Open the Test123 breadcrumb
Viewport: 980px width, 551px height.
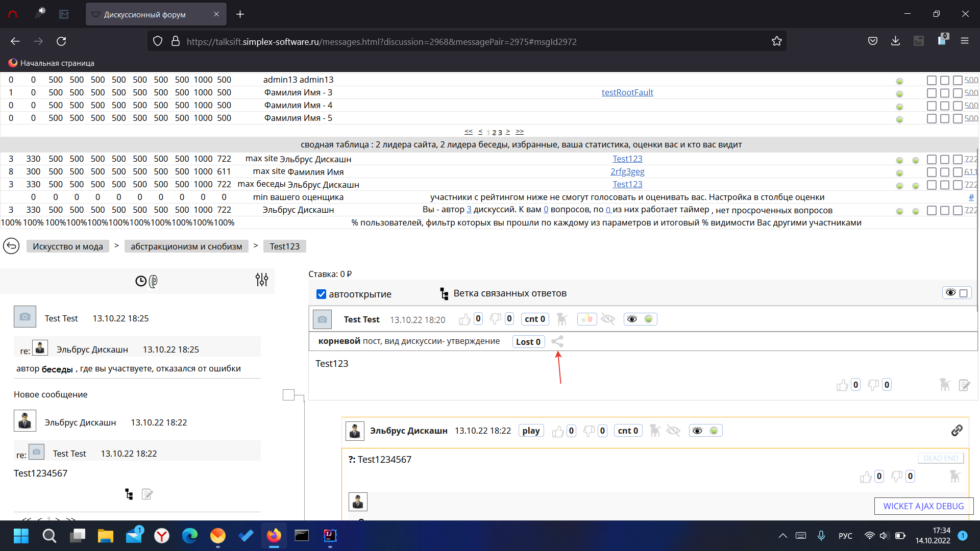coord(285,246)
